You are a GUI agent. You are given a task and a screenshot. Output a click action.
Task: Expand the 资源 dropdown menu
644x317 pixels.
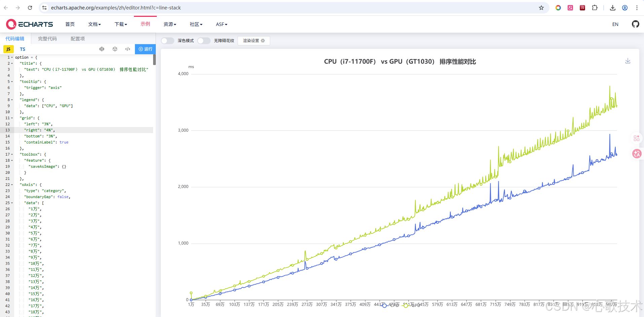tap(170, 24)
